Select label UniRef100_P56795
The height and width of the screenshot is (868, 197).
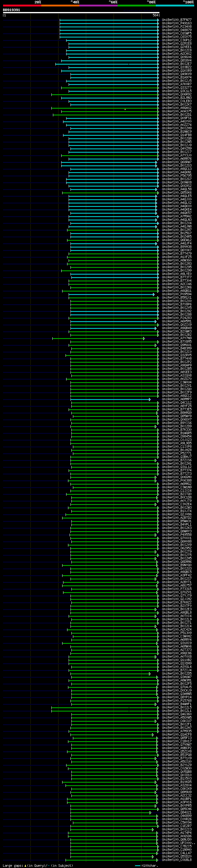(x=177, y=176)
